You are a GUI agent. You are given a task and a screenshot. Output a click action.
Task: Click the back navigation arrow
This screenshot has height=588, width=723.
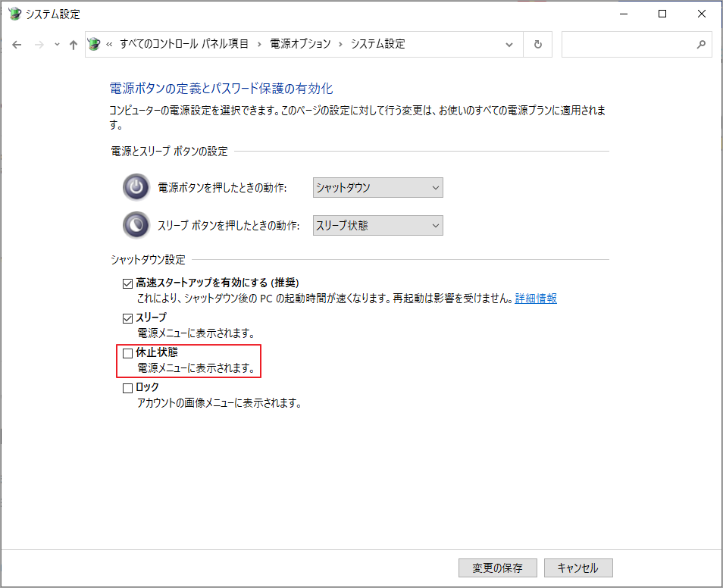pyautogui.click(x=17, y=45)
